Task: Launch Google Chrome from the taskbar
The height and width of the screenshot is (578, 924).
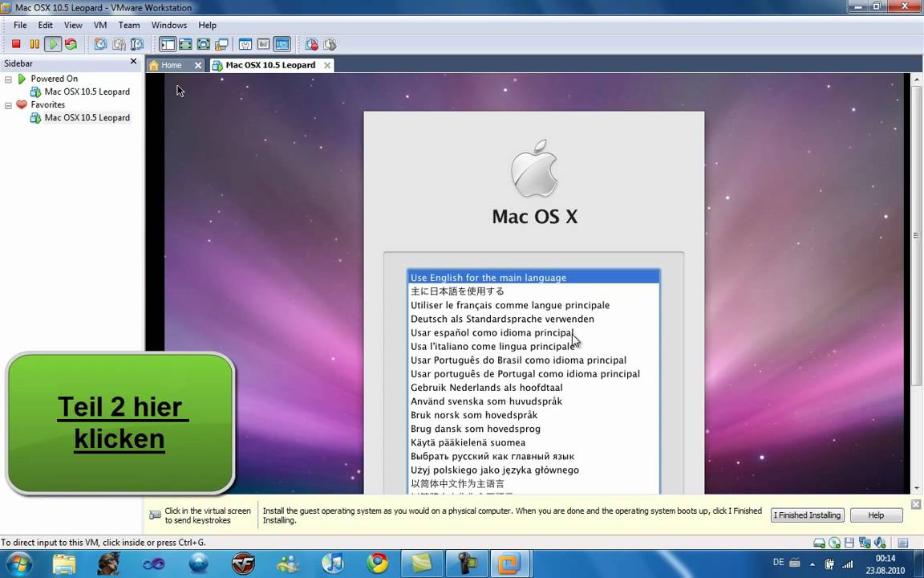Action: tap(377, 564)
